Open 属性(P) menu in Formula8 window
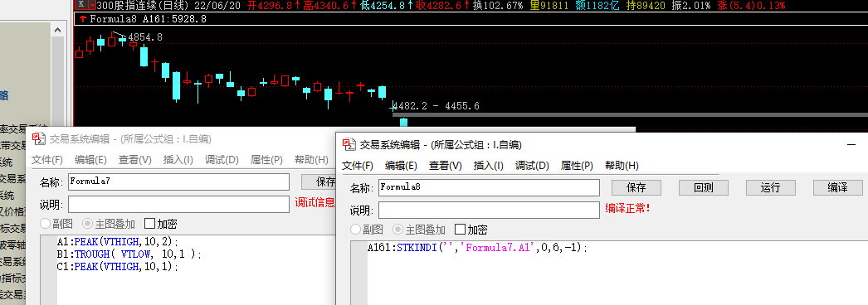Image resolution: width=868 pixels, height=305 pixels. point(577,166)
